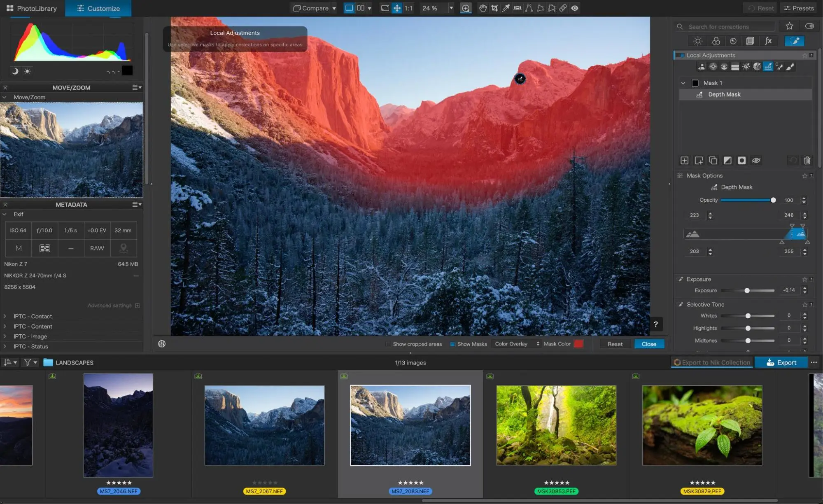Uncheck the Show Masks checkbox

point(452,344)
